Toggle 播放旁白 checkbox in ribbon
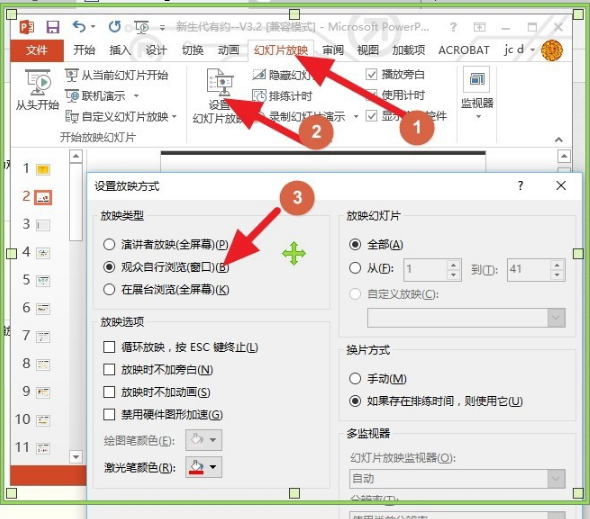This screenshot has width=590, height=519. (371, 74)
